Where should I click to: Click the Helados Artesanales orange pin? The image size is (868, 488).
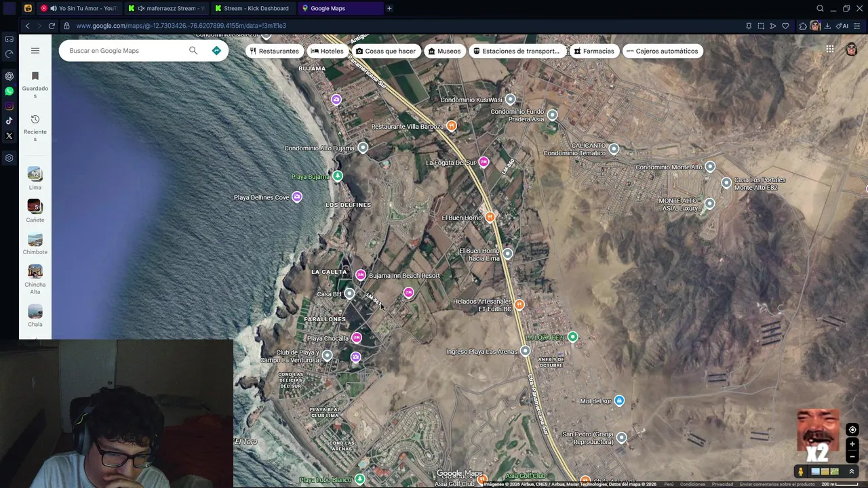[519, 305]
